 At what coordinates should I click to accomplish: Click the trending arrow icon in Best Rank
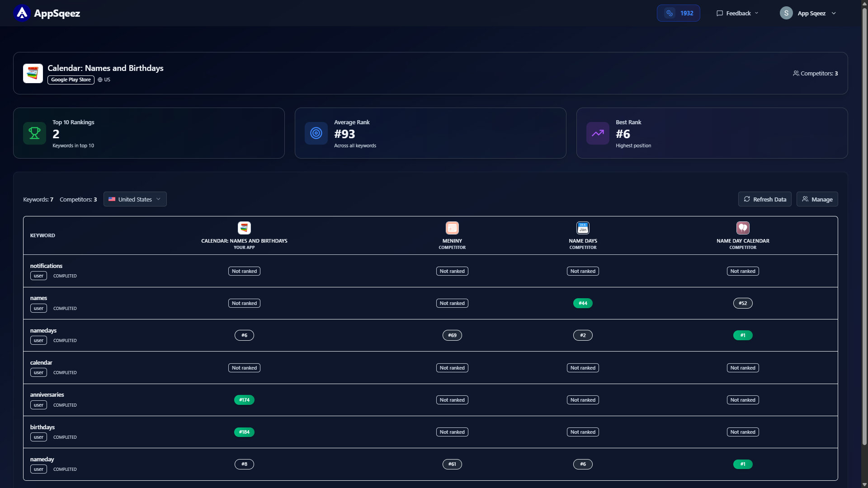(598, 133)
